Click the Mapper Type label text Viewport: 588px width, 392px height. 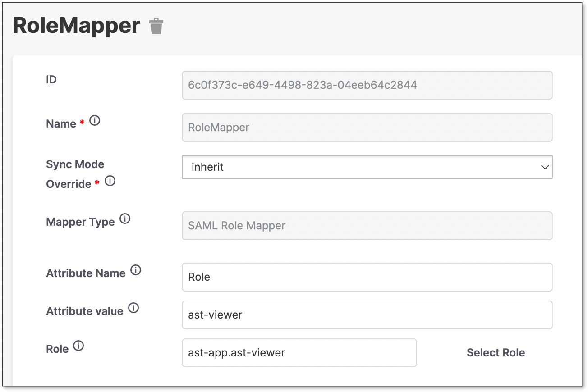pyautogui.click(x=80, y=222)
